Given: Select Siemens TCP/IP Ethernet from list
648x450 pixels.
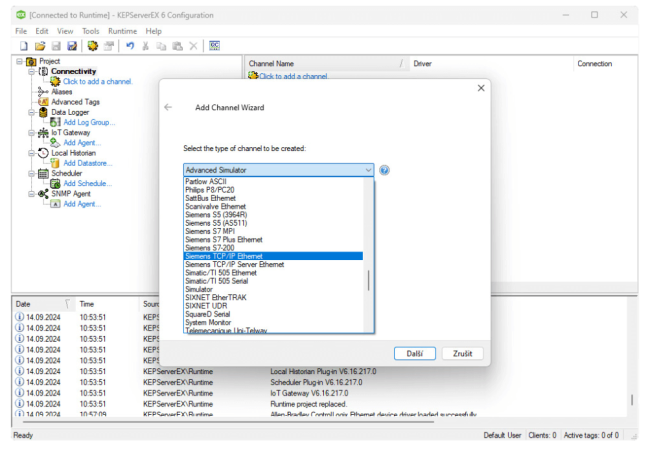Looking at the screenshot, I should click(x=273, y=256).
